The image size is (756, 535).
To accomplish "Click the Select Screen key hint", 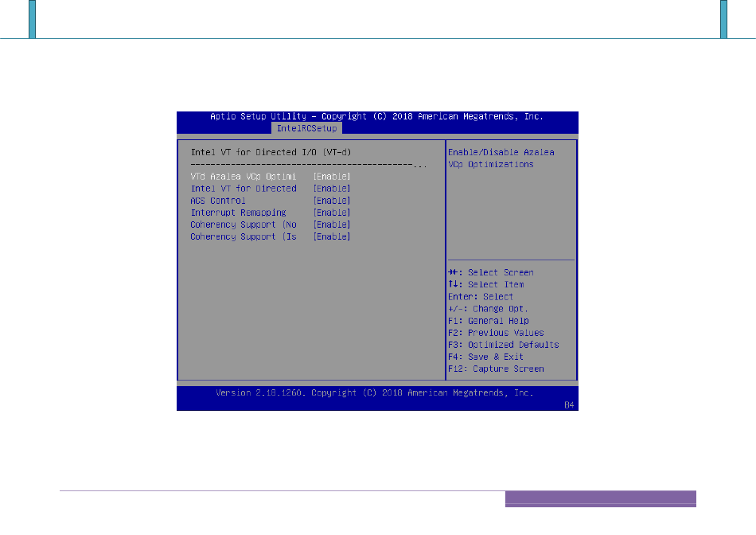I will [491, 272].
